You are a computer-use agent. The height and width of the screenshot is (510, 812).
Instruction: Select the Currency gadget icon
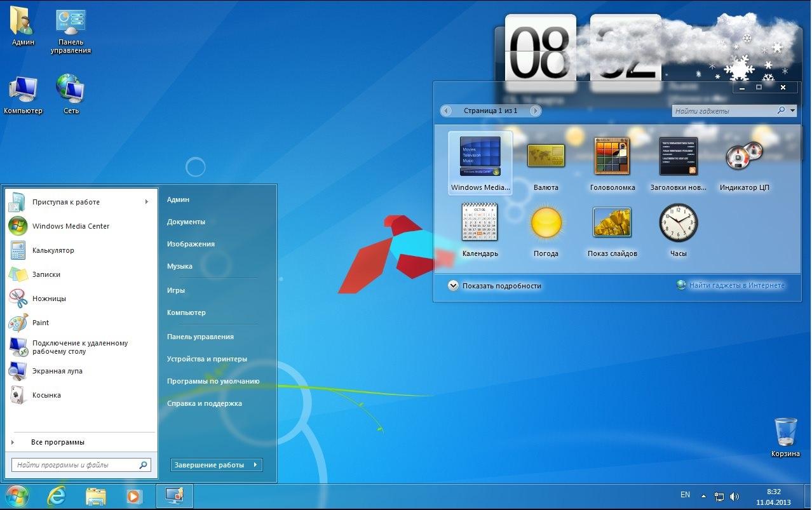tap(546, 156)
